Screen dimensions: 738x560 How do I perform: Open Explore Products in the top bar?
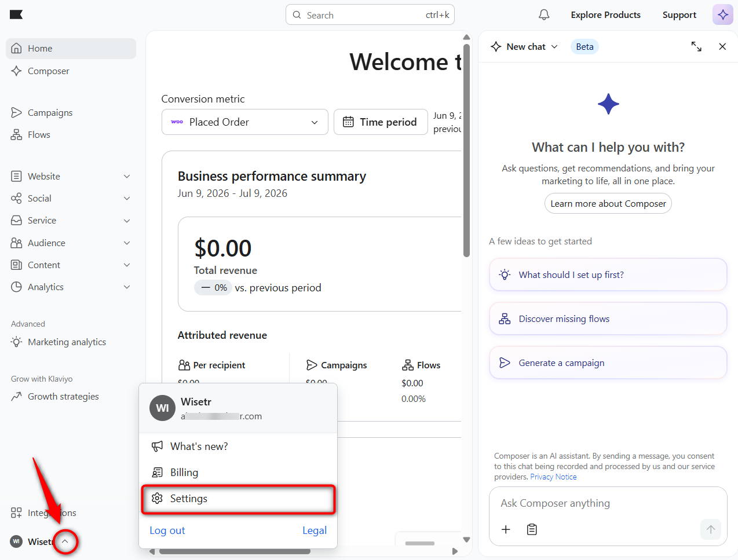coord(605,15)
